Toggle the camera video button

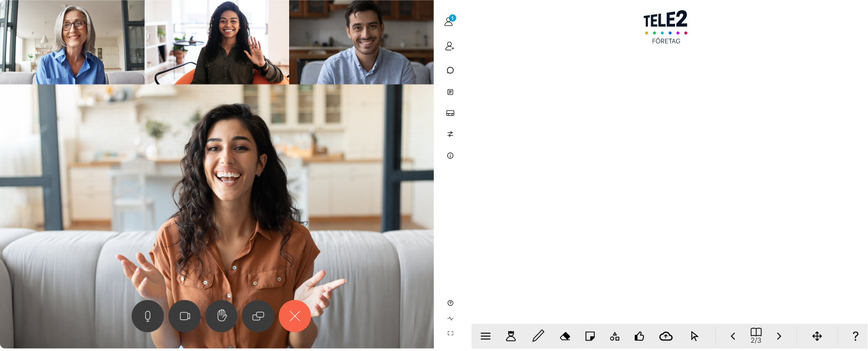pyautogui.click(x=185, y=316)
